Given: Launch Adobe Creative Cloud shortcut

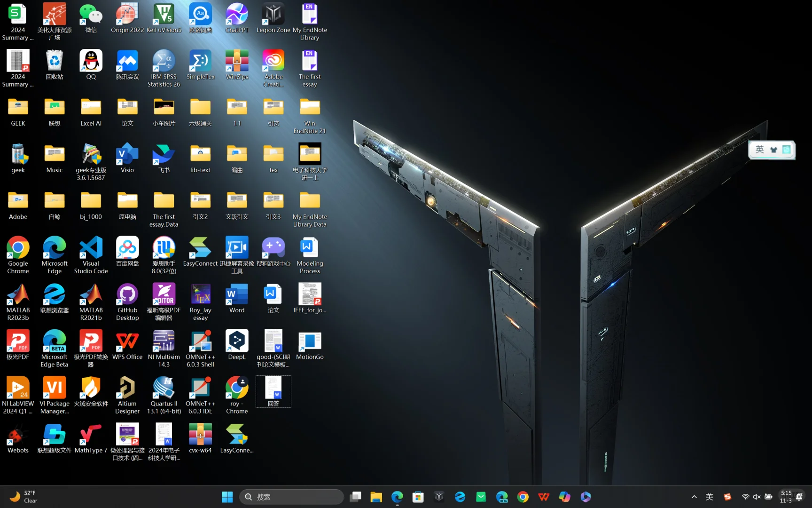Looking at the screenshot, I should pyautogui.click(x=273, y=69).
